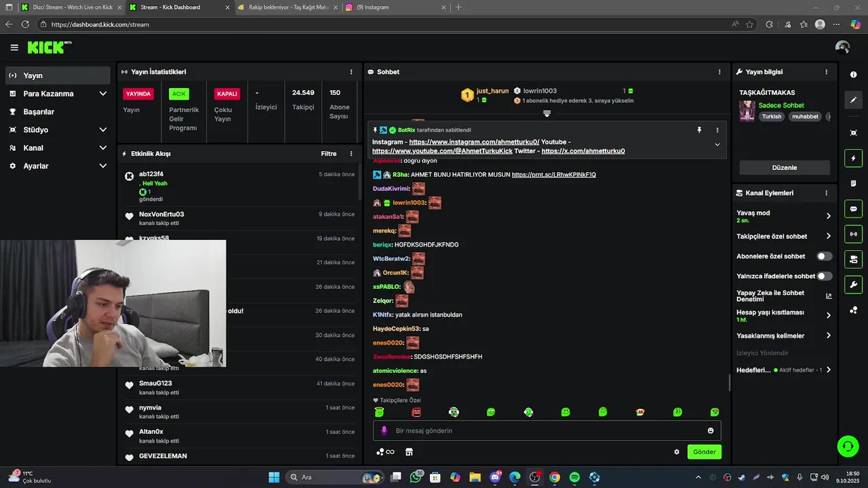Screen dimensions: 868x488
Task: Toggle Yalnızca ifadelerle sohbet switch
Action: (825, 276)
